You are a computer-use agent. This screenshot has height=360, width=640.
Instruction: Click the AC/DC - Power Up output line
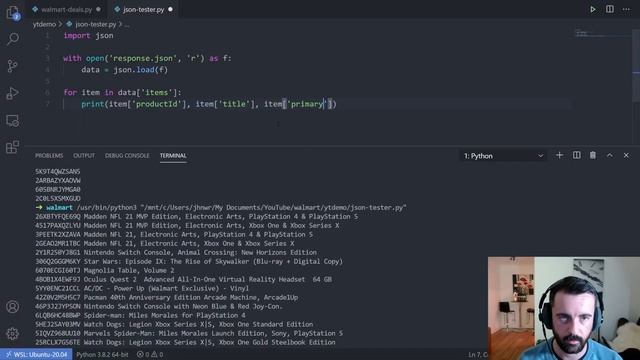[x=142, y=289]
